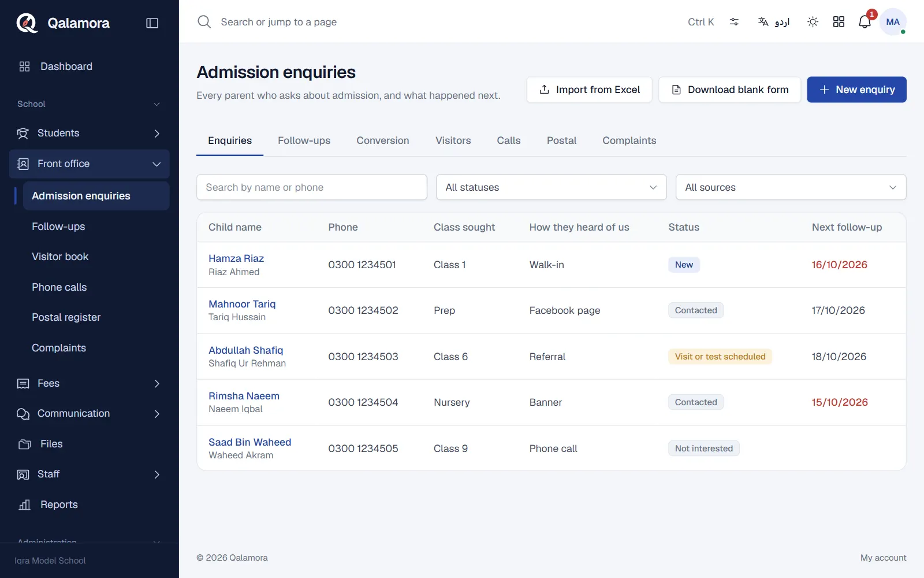Switch to the Follow-ups tab
924x578 pixels.
(304, 140)
